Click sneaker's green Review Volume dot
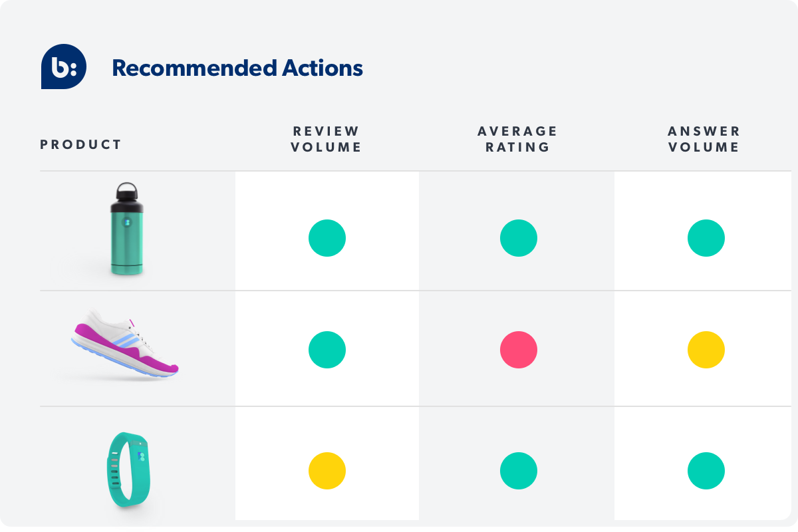This screenshot has height=532, width=798. tap(327, 350)
